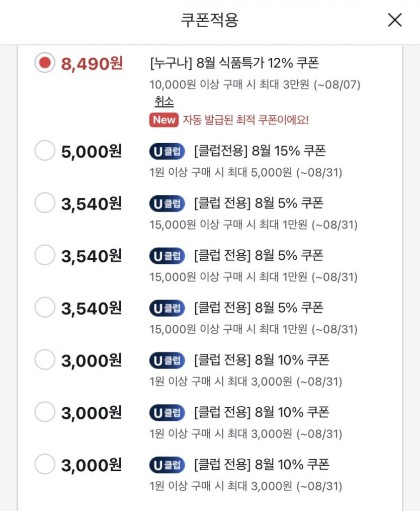Screen dimensions: 420x511
Task: Click U클럽 badge on first 5% coupon
Action: point(167,203)
